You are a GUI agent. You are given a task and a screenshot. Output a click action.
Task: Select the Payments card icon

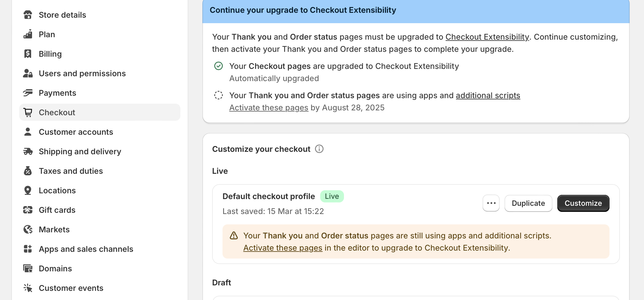28,93
